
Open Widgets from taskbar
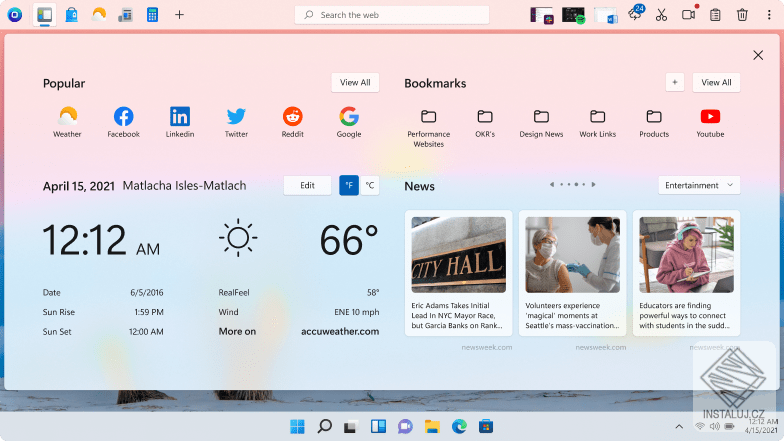[378, 426]
